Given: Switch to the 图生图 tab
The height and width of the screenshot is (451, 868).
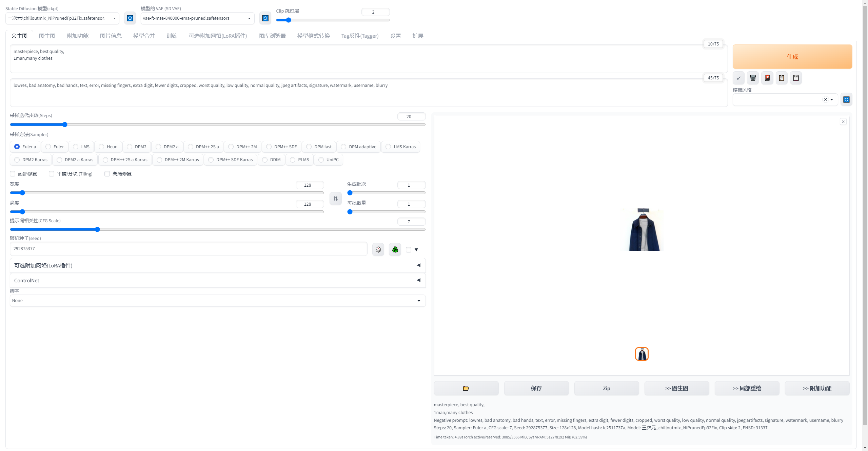Looking at the screenshot, I should pyautogui.click(x=47, y=36).
